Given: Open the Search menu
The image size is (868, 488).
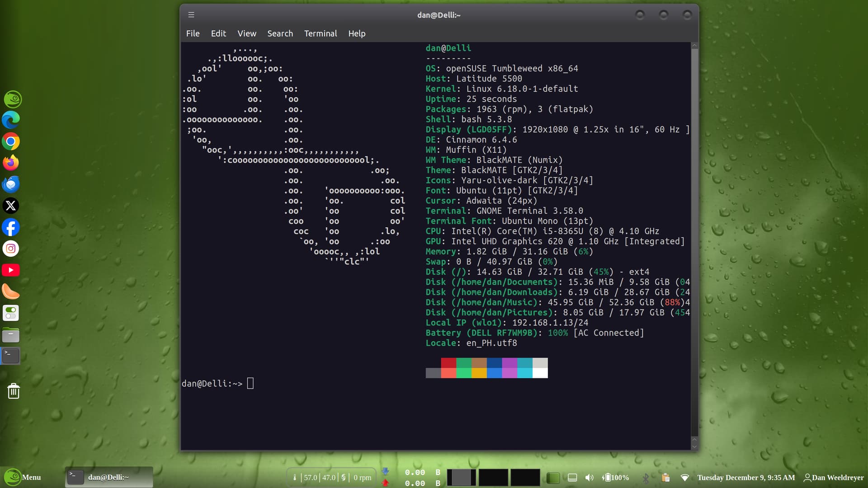Looking at the screenshot, I should (x=280, y=33).
